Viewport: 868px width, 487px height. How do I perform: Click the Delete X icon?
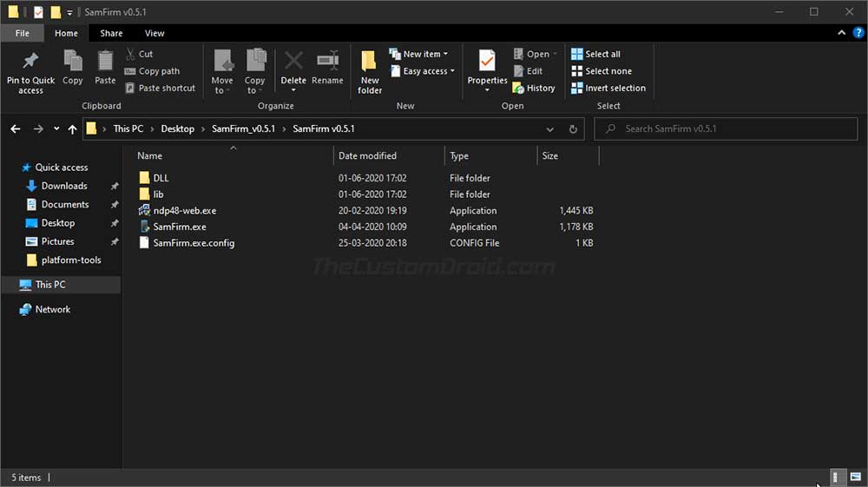(293, 61)
